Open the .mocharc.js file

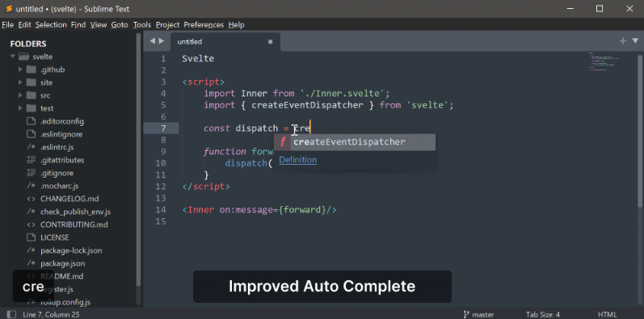[59, 186]
